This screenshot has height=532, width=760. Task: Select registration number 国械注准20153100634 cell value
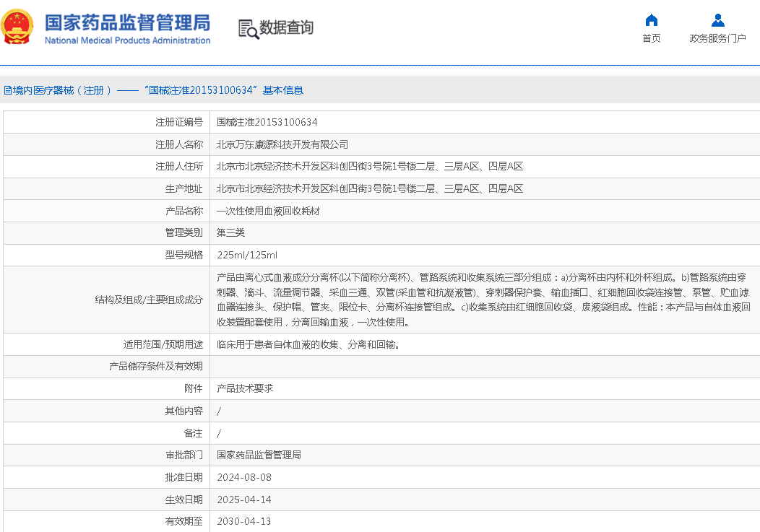tap(267, 122)
